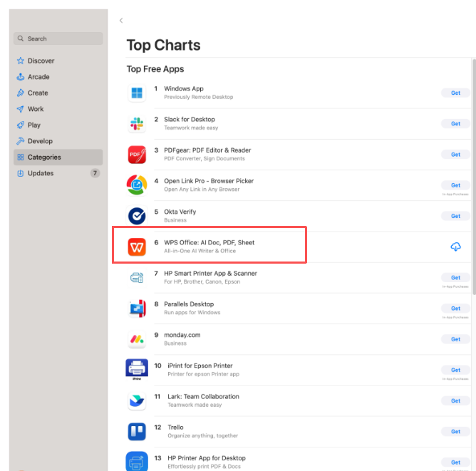Open the monday.com app icon

137,339
